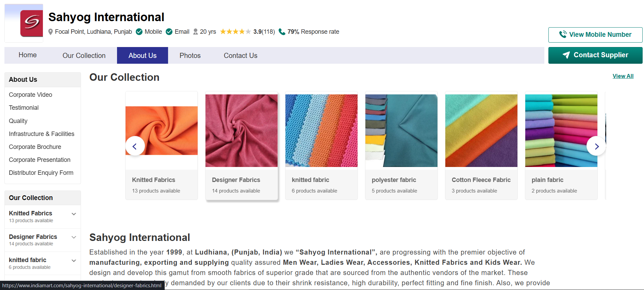The width and height of the screenshot is (644, 290).
Task: Open the mesh knitted fabric thumbnail
Action: (321, 131)
